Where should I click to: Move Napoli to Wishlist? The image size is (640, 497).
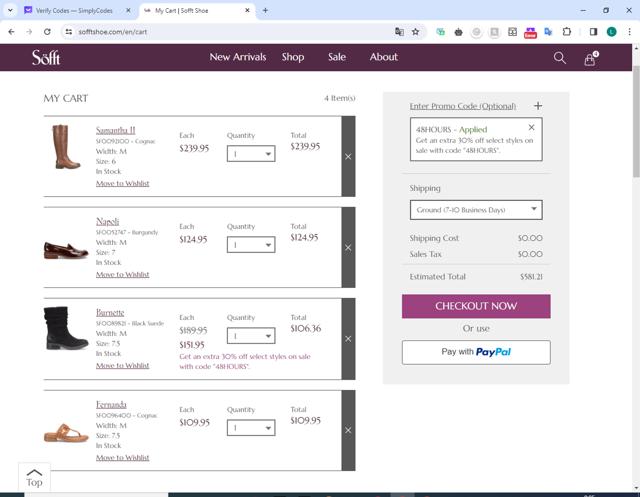(x=122, y=274)
